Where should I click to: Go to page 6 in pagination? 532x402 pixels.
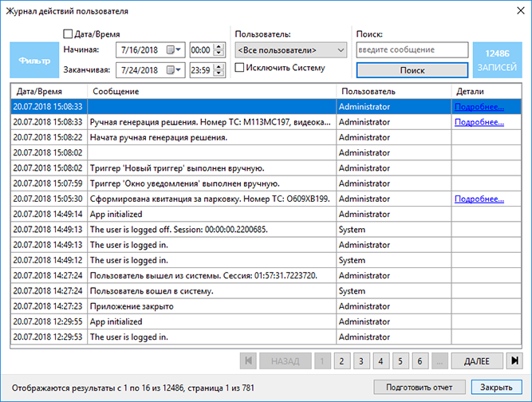[420, 361]
